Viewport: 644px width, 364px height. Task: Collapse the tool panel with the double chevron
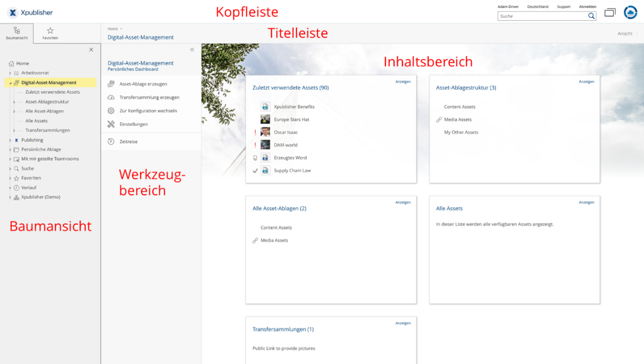[192, 49]
